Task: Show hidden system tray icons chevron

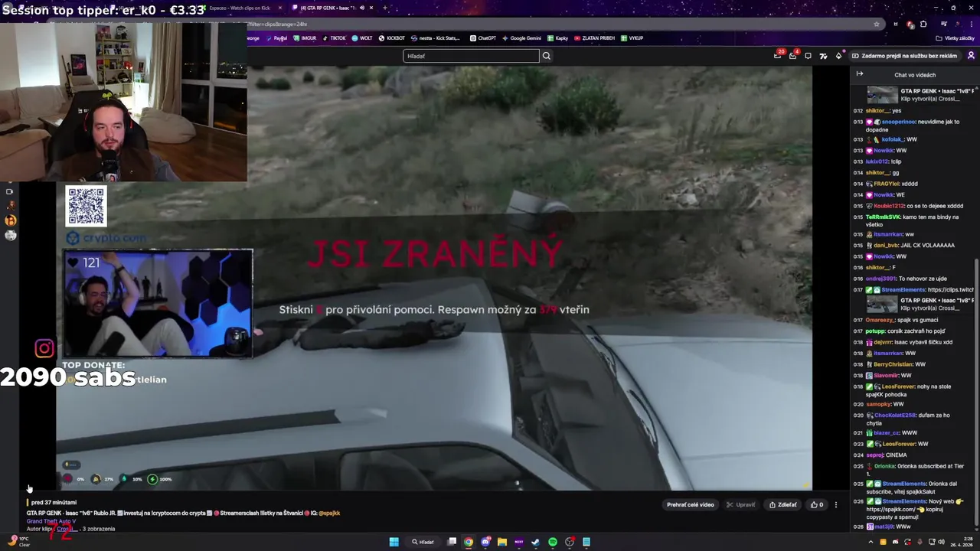Action: point(871,542)
